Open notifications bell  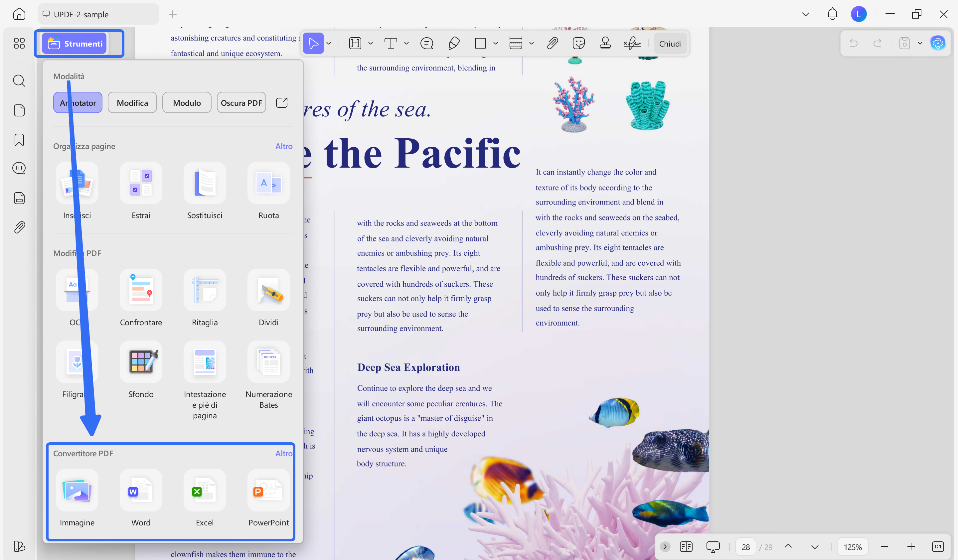832,14
